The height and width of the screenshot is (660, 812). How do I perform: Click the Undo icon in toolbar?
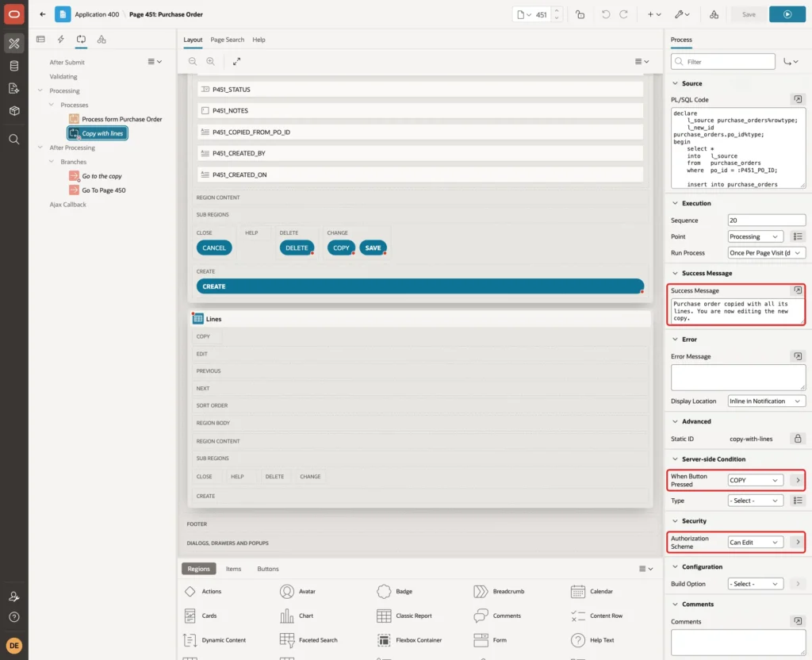(x=605, y=14)
